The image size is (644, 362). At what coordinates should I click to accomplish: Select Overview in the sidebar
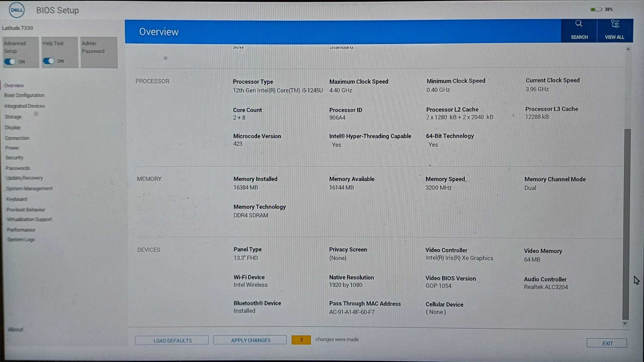[x=14, y=85]
